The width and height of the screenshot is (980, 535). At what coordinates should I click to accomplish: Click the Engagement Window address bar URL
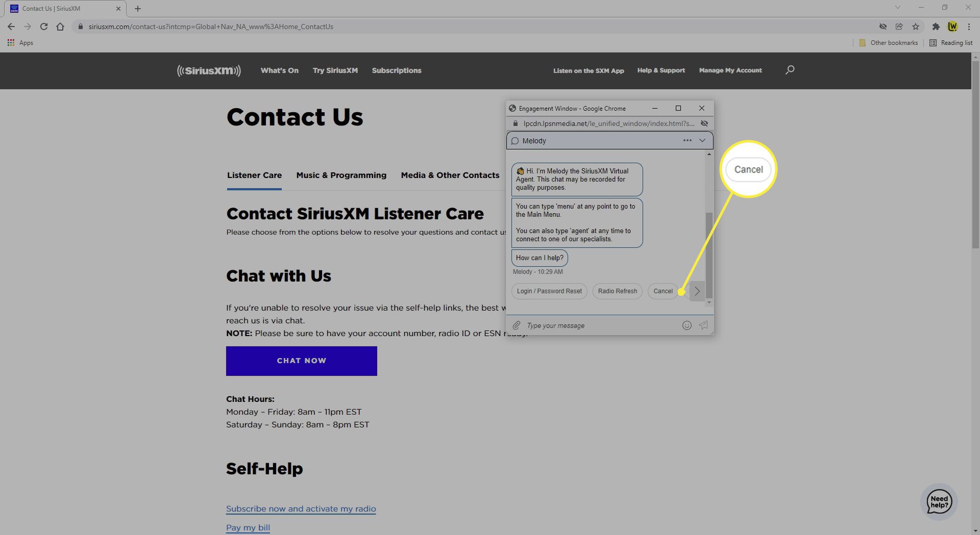(609, 123)
